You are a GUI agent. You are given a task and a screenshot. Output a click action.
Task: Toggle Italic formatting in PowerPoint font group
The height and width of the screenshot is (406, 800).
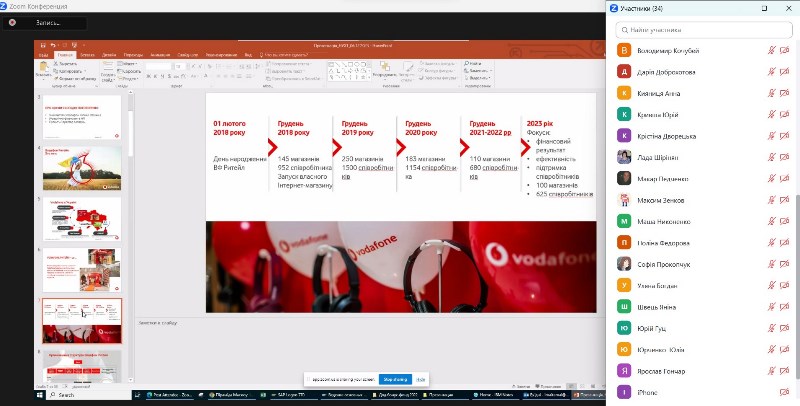coord(156,77)
